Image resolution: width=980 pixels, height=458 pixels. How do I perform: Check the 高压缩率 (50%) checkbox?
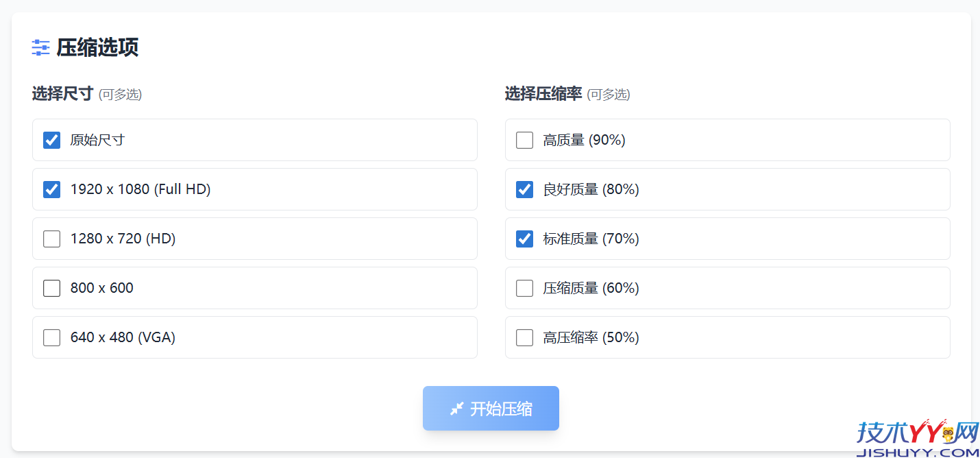click(x=525, y=337)
